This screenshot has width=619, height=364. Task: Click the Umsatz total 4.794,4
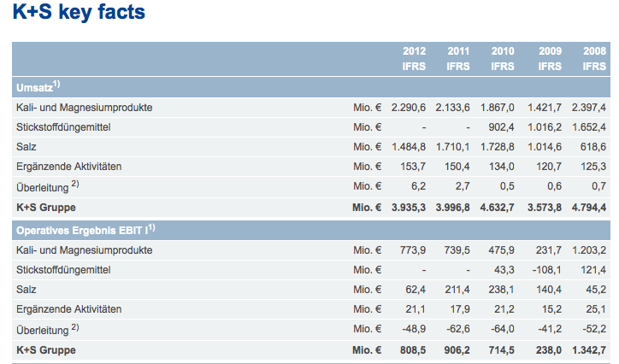coord(589,208)
